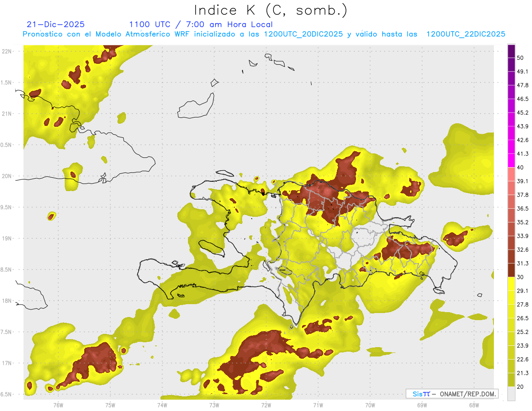The width and height of the screenshot is (532, 411).
Task: Click the valid-until time '1200UTC_22DIC2025'
Action: coord(466,34)
